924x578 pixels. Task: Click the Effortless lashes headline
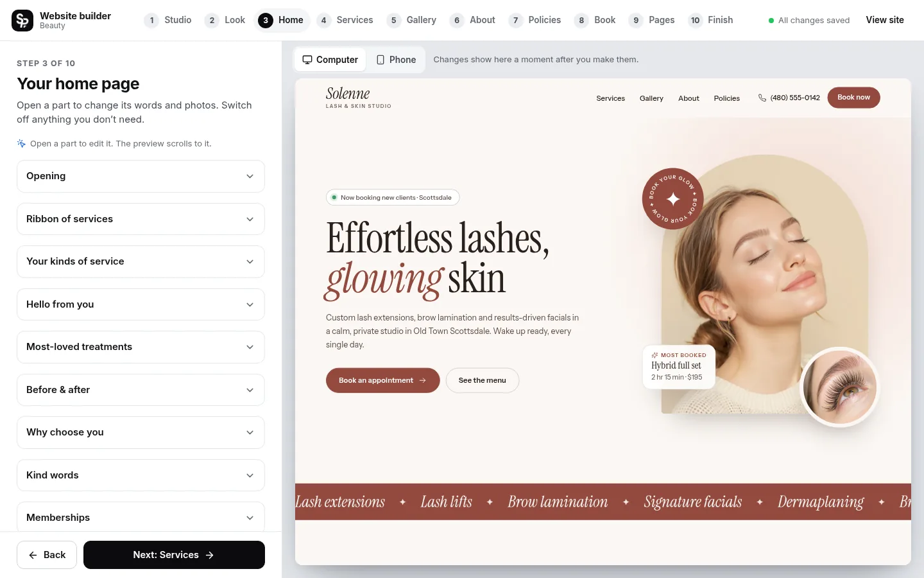(x=438, y=259)
